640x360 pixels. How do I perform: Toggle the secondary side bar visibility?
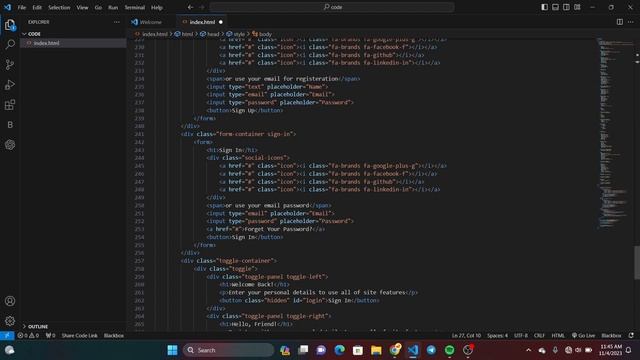566,7
